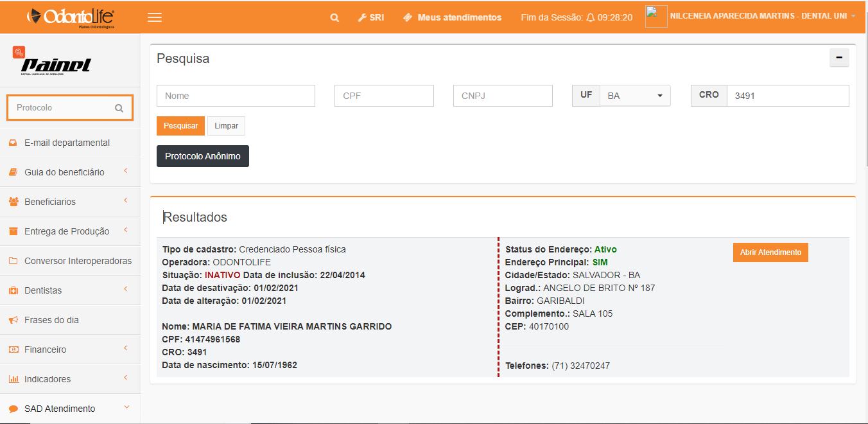Viewport: 868px width, 424px height.
Task: Click the SRI wrench icon
Action: [362, 18]
